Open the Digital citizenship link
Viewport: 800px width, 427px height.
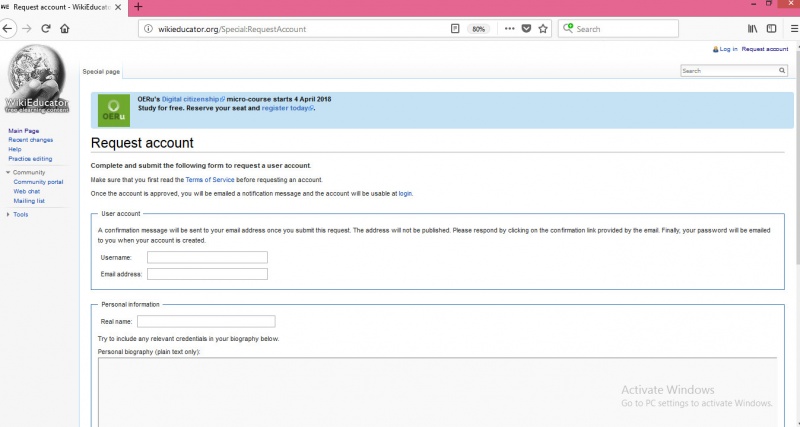(x=193, y=99)
